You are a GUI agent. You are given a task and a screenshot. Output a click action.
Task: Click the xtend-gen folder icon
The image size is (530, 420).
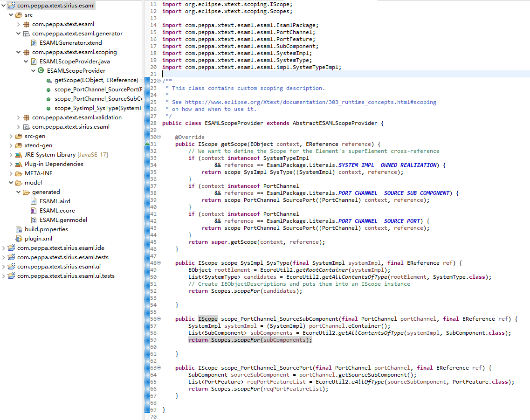click(19, 145)
